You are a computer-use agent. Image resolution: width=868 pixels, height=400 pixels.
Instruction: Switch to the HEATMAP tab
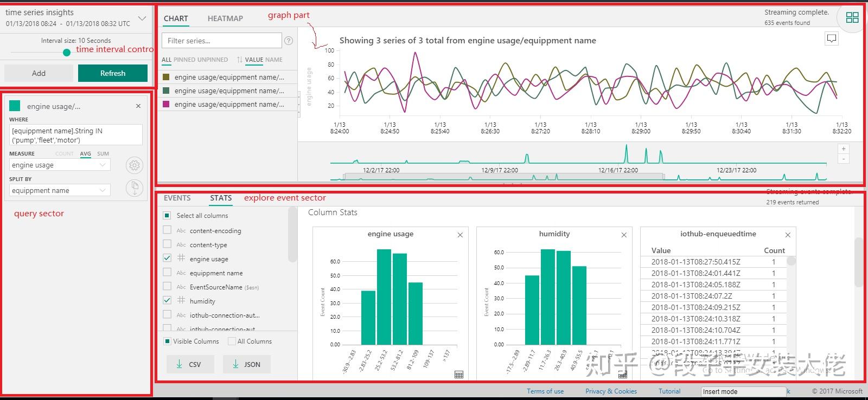click(x=225, y=18)
